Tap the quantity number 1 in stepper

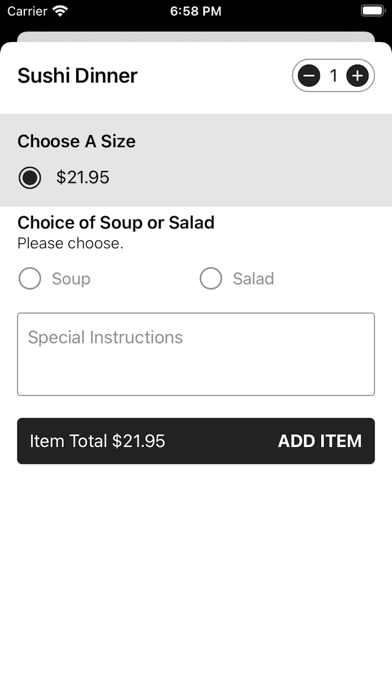(x=333, y=76)
